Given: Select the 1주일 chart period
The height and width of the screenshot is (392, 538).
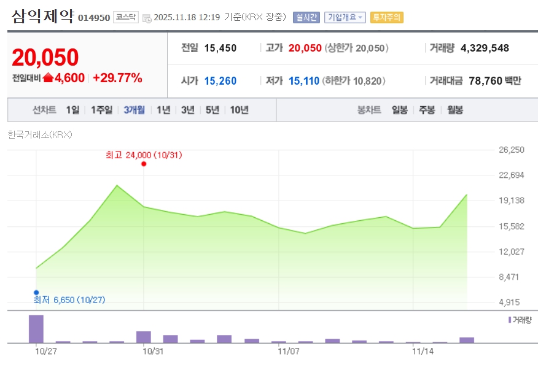Looking at the screenshot, I should click(x=101, y=110).
